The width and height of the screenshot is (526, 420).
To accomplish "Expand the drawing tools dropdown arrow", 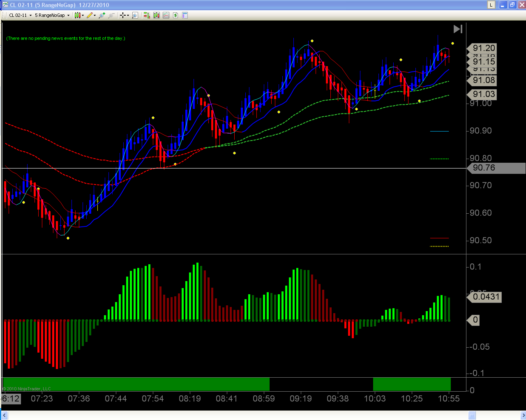I will point(95,16).
